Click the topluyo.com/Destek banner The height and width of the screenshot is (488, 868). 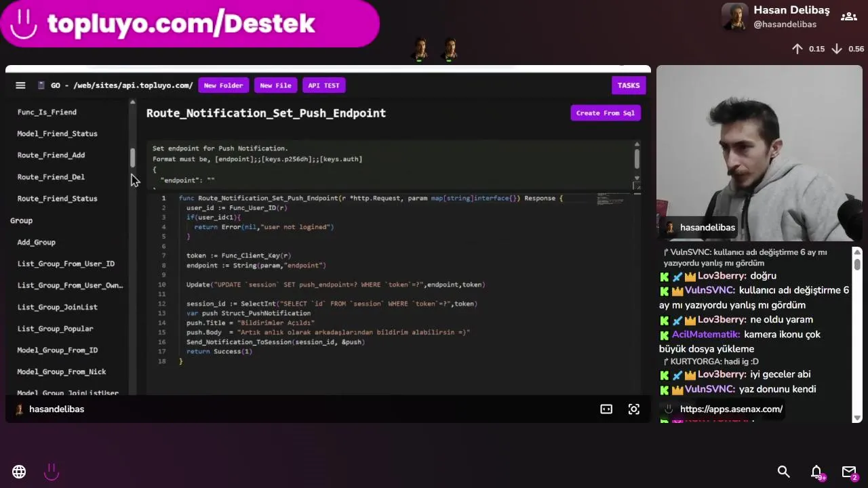(190, 24)
